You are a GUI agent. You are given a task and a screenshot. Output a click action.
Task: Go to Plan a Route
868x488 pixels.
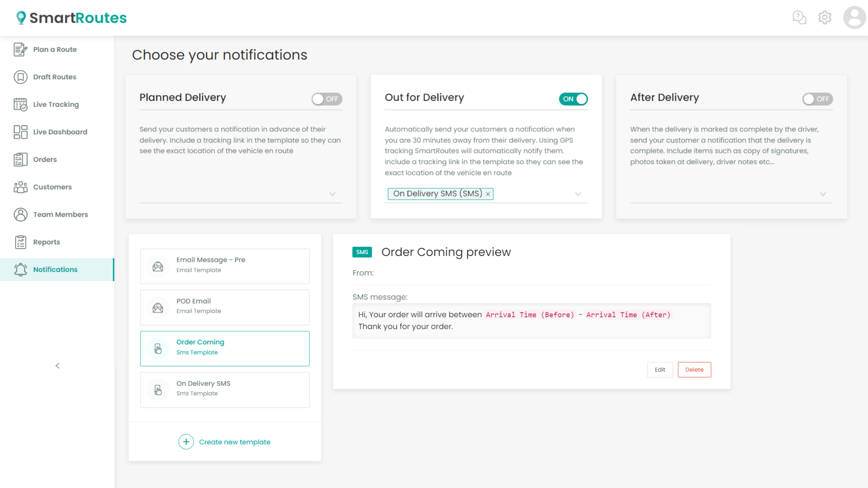click(57, 50)
